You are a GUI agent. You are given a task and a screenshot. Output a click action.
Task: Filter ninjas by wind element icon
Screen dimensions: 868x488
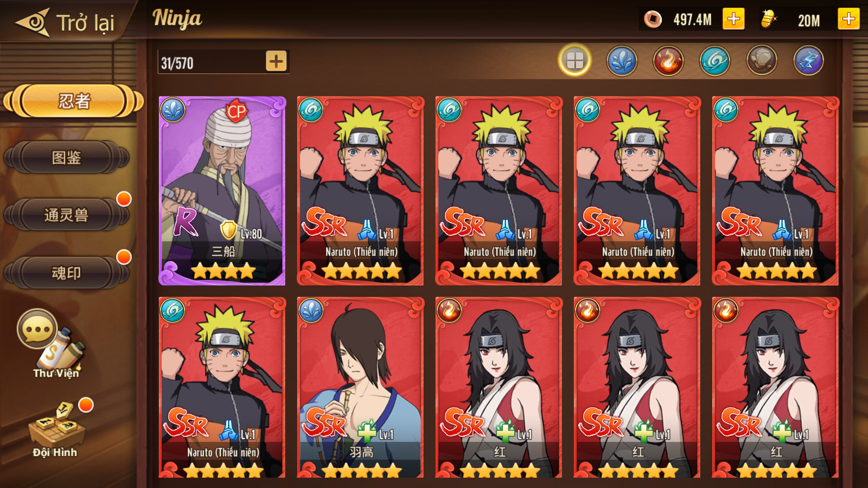pyautogui.click(x=715, y=60)
